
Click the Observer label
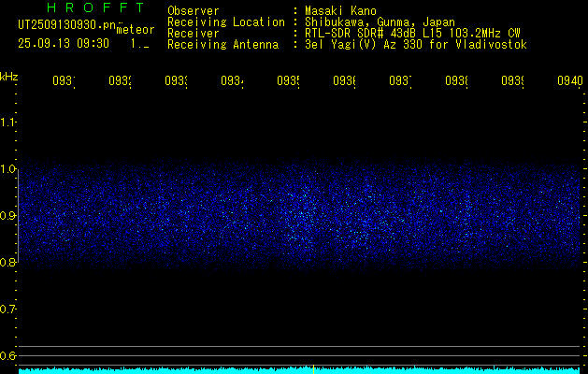pyautogui.click(x=194, y=11)
